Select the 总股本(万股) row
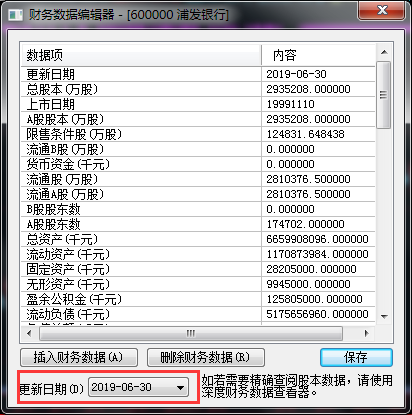The image size is (412, 415). (x=198, y=89)
